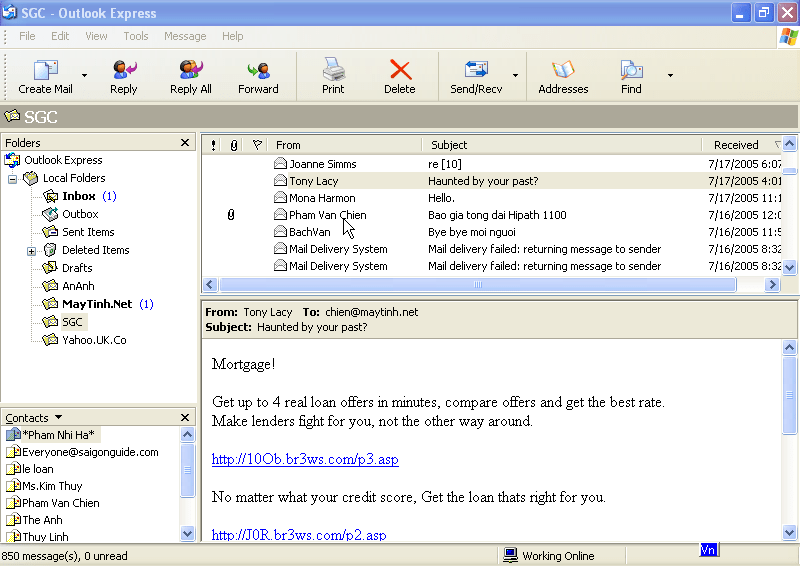Collapse the Local Folders tree
The height and width of the screenshot is (566, 800).
(x=13, y=179)
